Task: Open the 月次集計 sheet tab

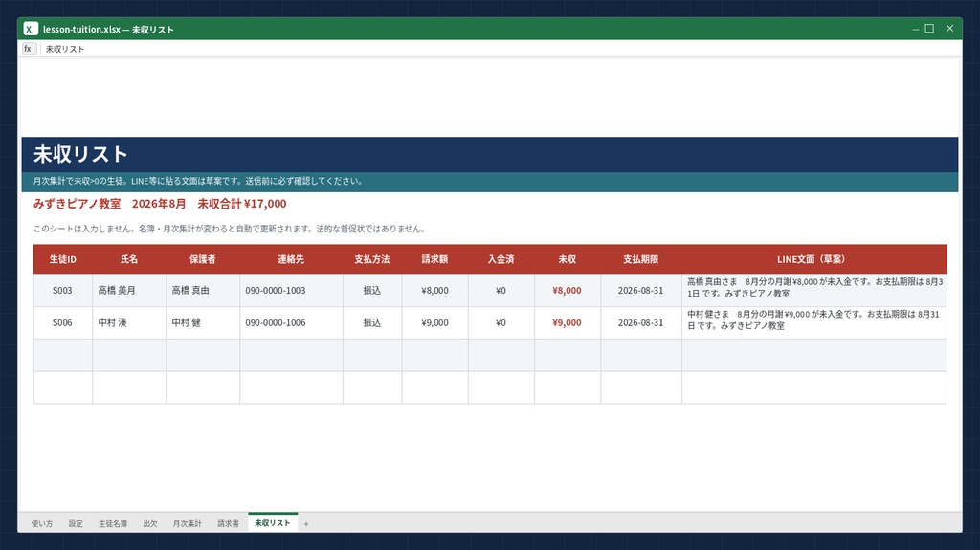Action: point(187,524)
